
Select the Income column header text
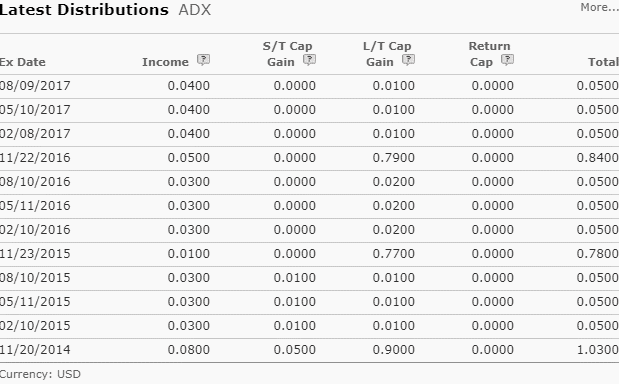(165, 62)
